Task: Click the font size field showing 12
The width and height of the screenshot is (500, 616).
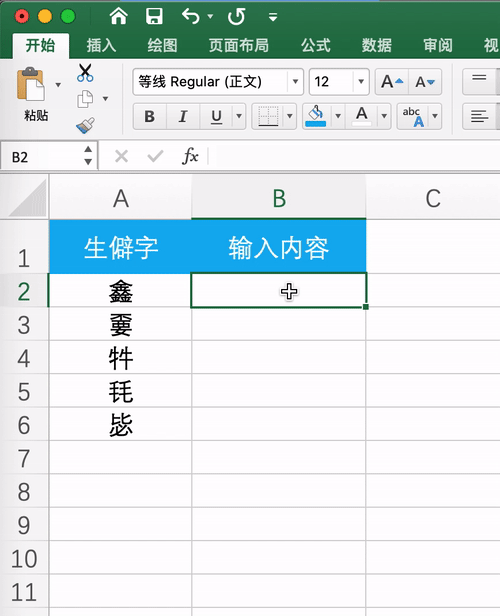Action: click(x=331, y=82)
